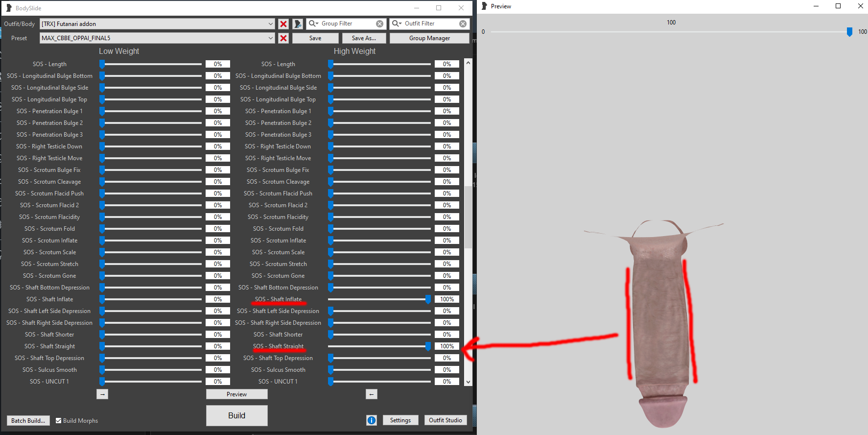Clear the Group Filter field

pyautogui.click(x=379, y=24)
